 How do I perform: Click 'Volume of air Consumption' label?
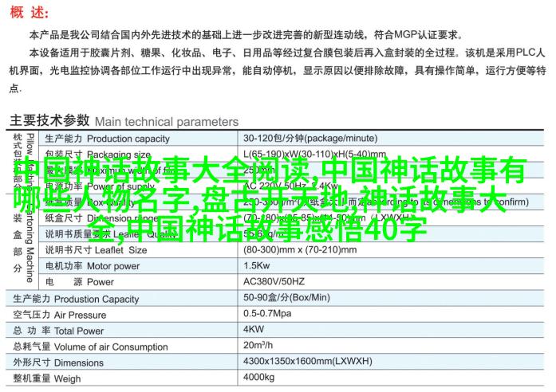point(111,347)
